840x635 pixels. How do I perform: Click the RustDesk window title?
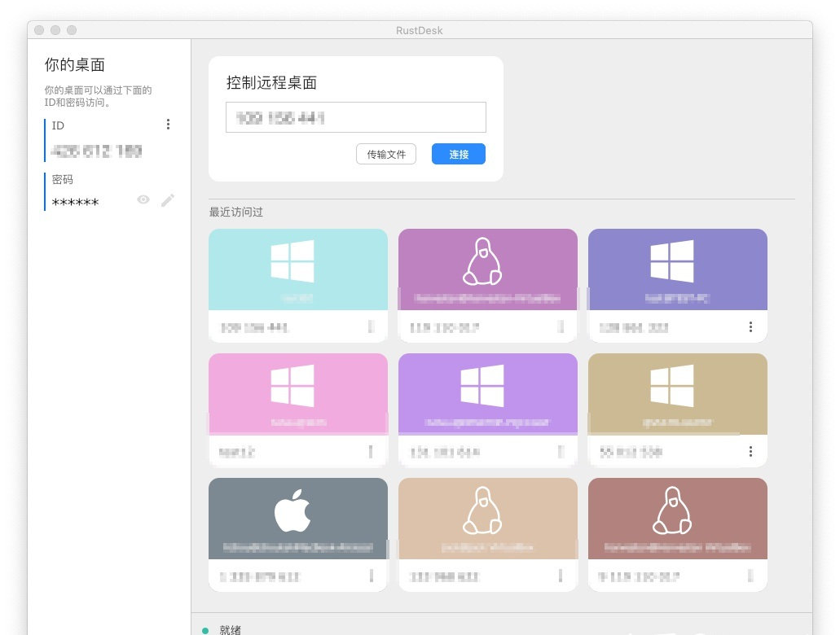point(420,30)
